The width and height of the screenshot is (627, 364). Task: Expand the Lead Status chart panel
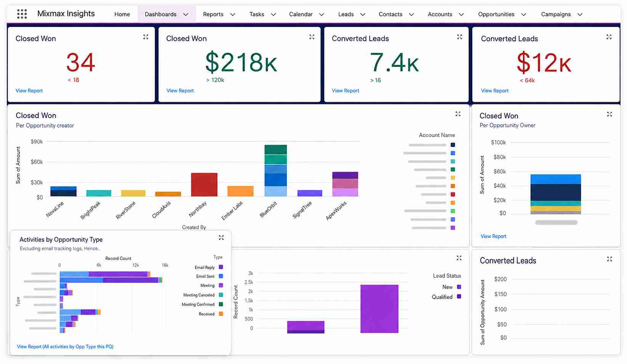[x=459, y=258]
